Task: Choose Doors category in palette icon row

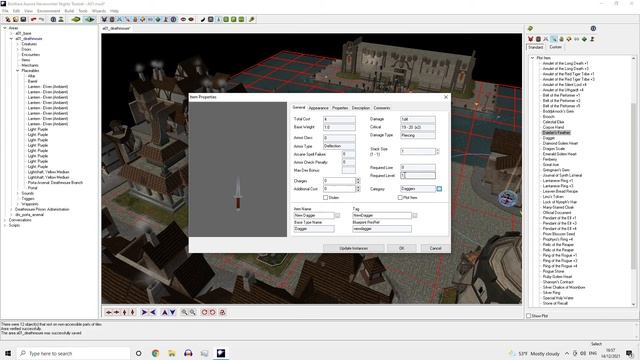Action: point(538,39)
